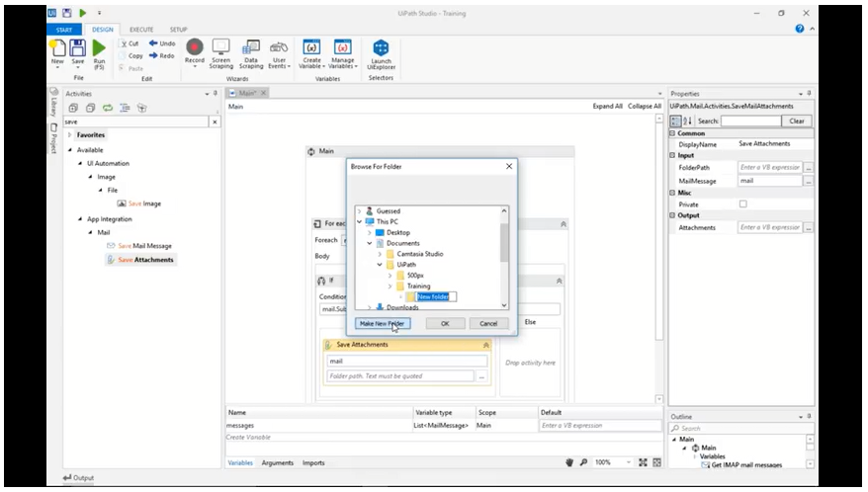Select the Training folder
The image size is (868, 492).
pos(418,287)
